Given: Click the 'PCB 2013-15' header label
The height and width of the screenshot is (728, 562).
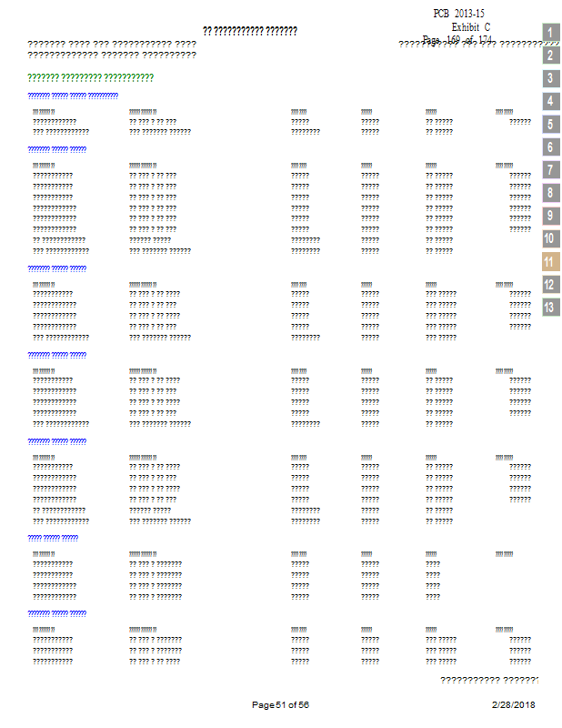Looking at the screenshot, I should pyautogui.click(x=460, y=14).
